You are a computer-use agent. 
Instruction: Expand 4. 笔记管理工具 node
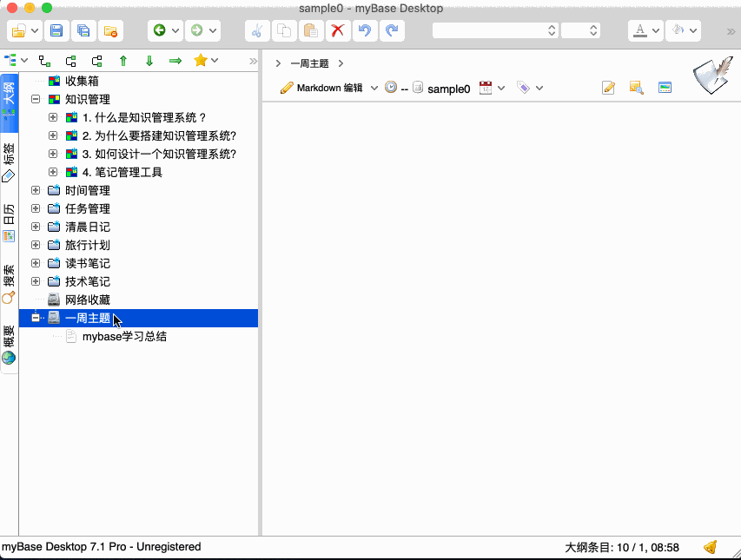point(53,172)
